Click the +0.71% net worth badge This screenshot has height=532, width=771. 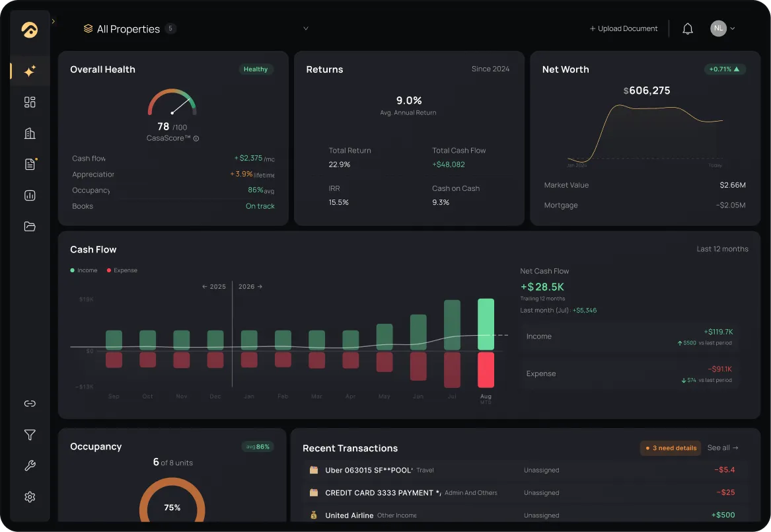pos(724,69)
